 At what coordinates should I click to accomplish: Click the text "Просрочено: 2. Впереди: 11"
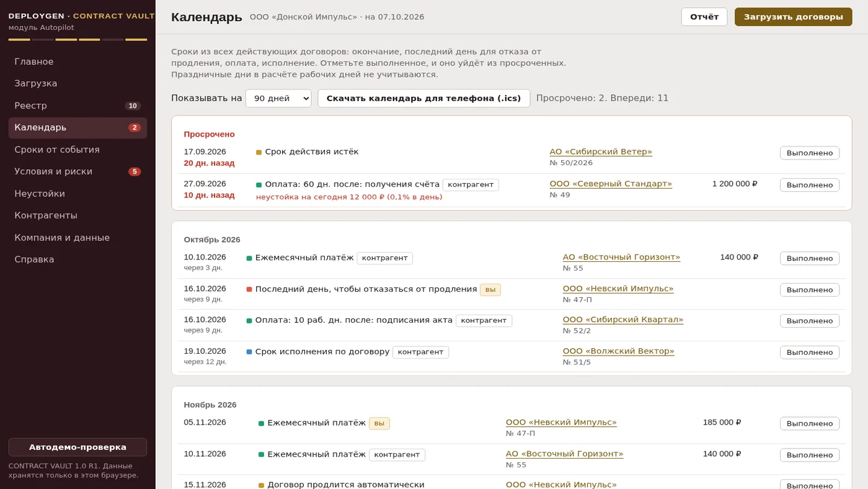click(603, 98)
